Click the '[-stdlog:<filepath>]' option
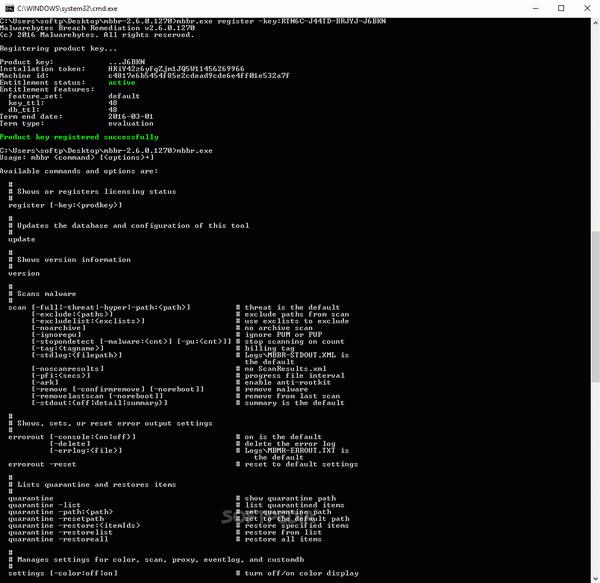The width and height of the screenshot is (600, 583). tap(77, 355)
